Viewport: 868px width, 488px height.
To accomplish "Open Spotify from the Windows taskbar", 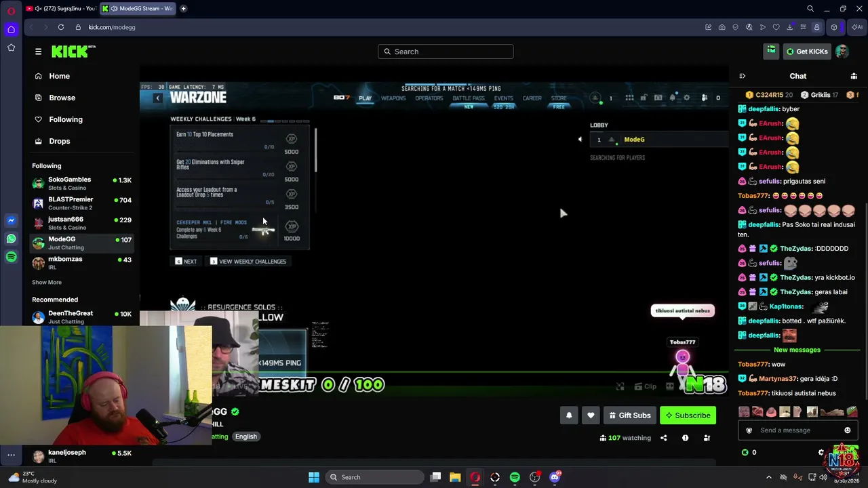I will (515, 477).
